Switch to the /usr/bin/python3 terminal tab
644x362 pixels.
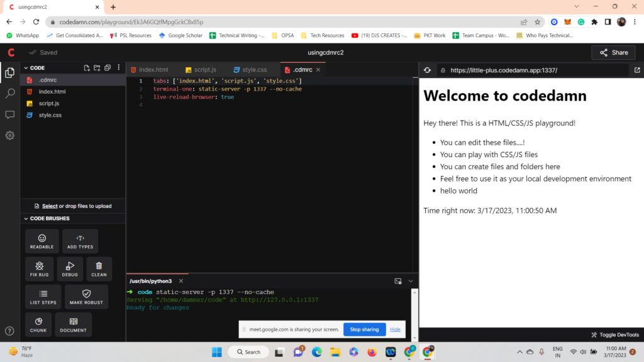(151, 281)
